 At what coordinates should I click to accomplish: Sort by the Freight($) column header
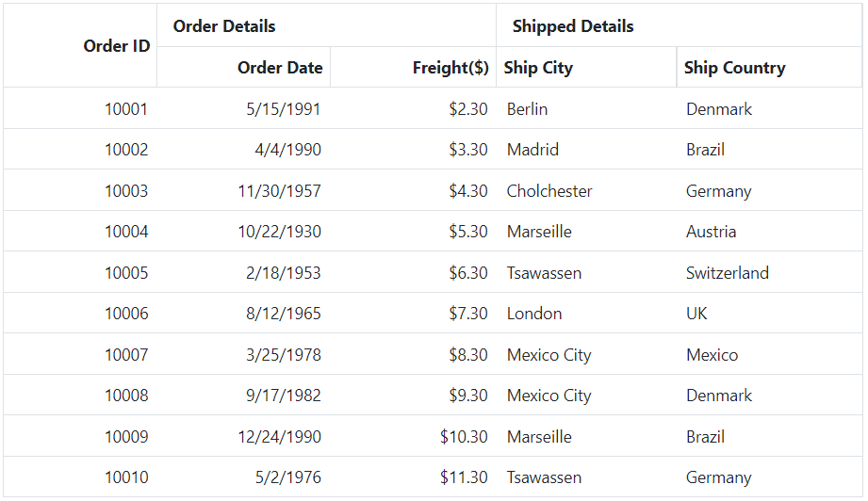click(x=414, y=67)
